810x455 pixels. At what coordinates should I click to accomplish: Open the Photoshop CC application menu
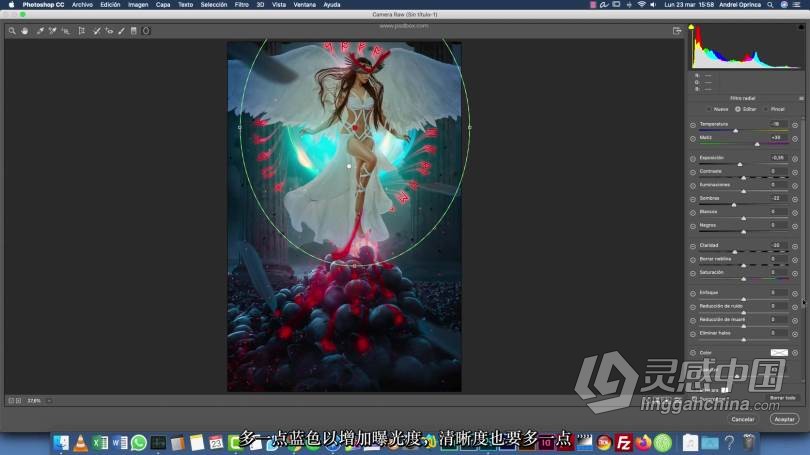point(43,5)
